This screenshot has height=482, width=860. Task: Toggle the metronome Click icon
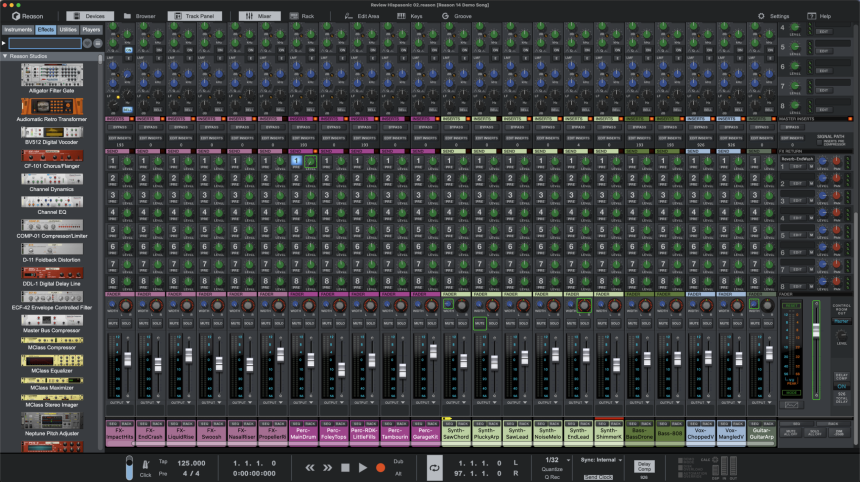pyautogui.click(x=146, y=464)
